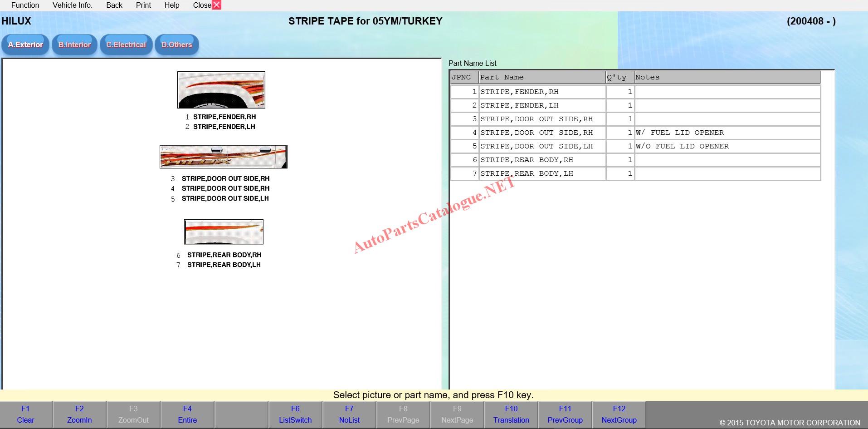The image size is (868, 429).
Task: Select the fender stripe thumbnail image
Action: [221, 90]
